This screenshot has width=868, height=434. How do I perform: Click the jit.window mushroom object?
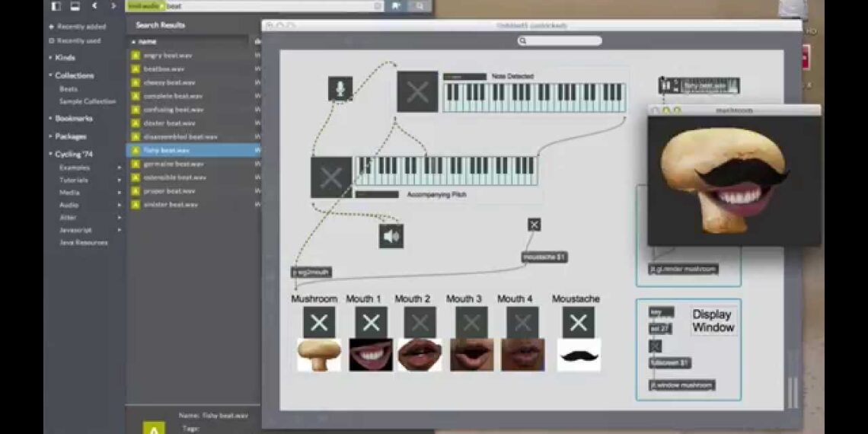pyautogui.click(x=682, y=385)
